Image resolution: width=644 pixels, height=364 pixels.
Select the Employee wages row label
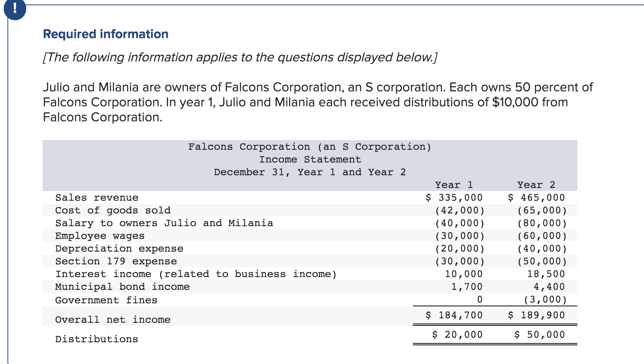tap(100, 236)
